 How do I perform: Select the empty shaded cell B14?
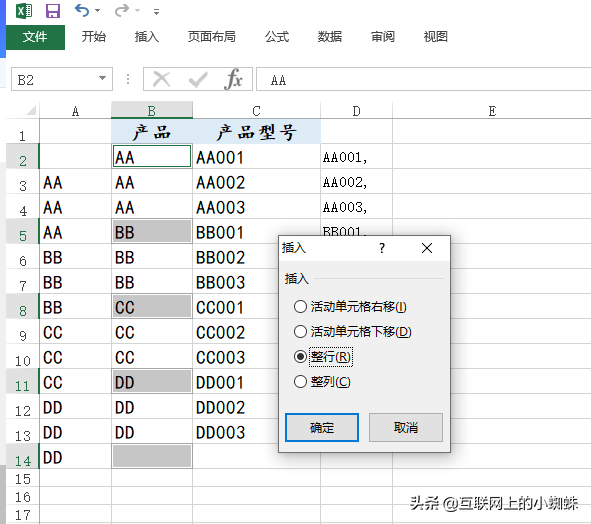[x=152, y=457]
